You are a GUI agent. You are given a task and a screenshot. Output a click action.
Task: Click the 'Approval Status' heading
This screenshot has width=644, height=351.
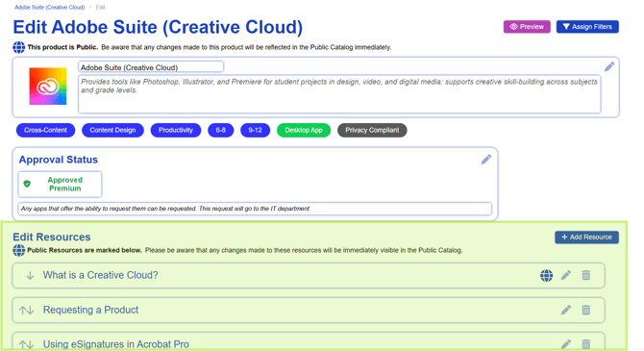click(x=59, y=160)
